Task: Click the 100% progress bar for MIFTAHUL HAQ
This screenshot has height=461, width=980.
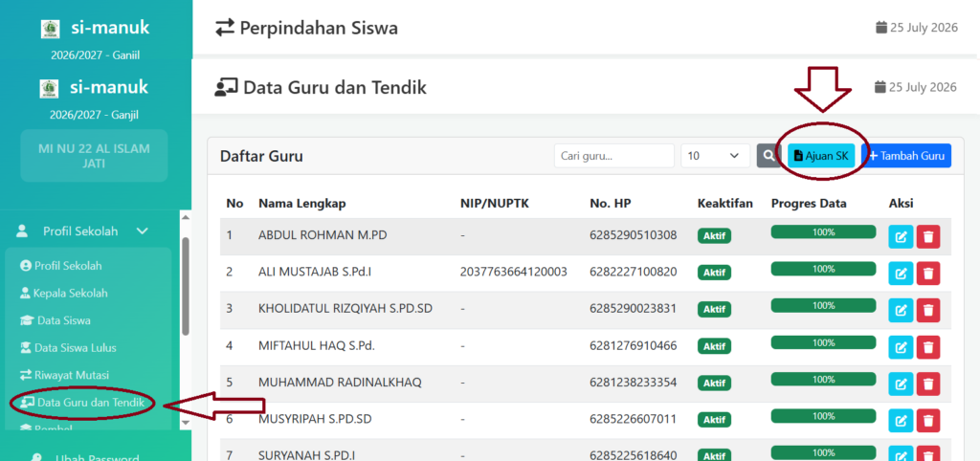Action: [x=823, y=342]
